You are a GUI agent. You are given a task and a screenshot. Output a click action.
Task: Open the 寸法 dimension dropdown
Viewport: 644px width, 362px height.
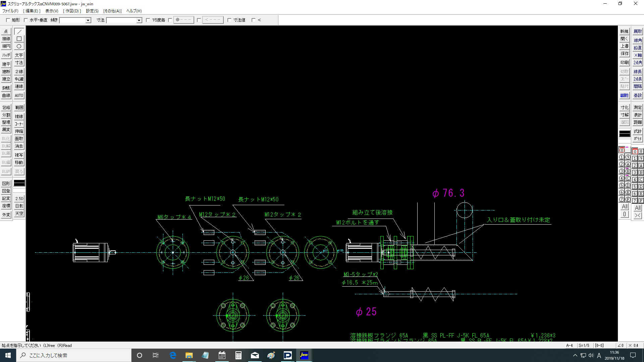click(139, 20)
